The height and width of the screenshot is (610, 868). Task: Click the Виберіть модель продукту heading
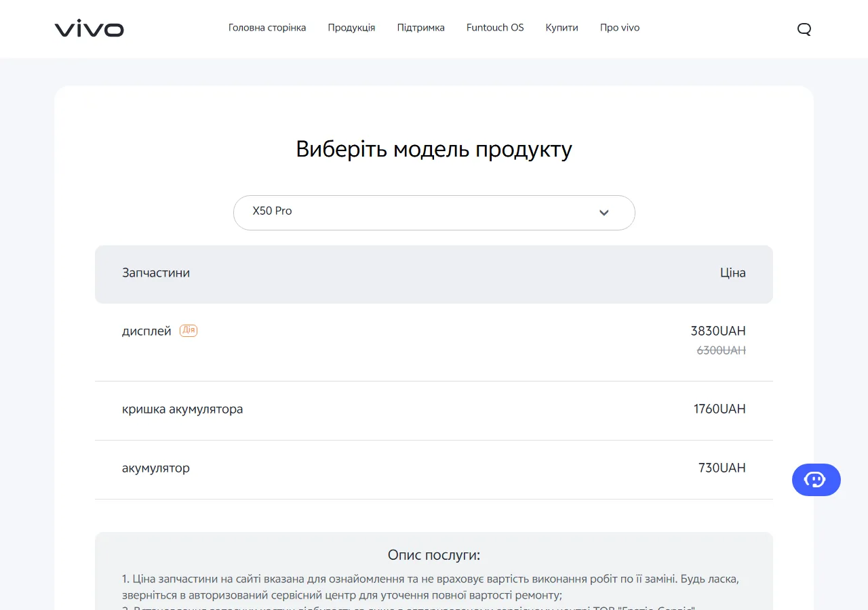pyautogui.click(x=434, y=149)
